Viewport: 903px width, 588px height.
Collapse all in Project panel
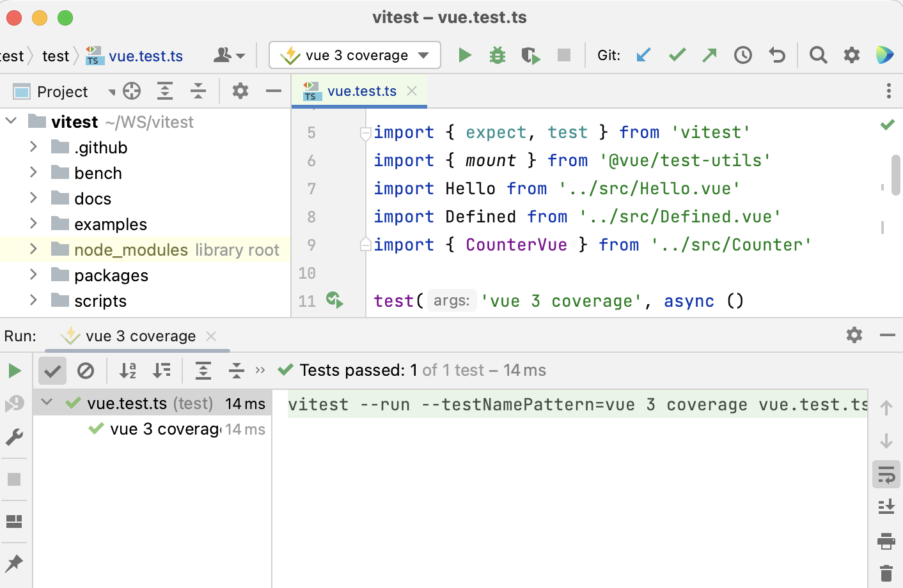[198, 91]
